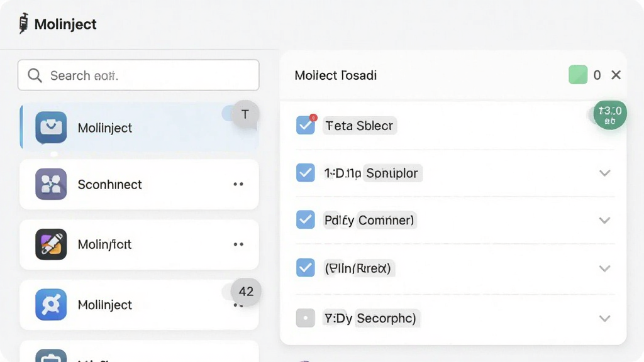
Task: Expand the 1:D.11a Spniiplor row chevron
Action: tap(604, 173)
